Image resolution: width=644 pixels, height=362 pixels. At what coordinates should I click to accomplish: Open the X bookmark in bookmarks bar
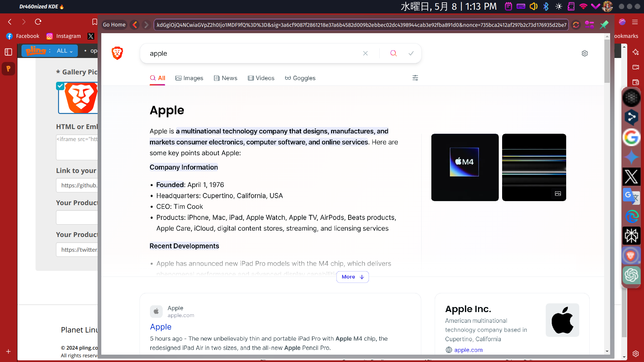(x=91, y=36)
